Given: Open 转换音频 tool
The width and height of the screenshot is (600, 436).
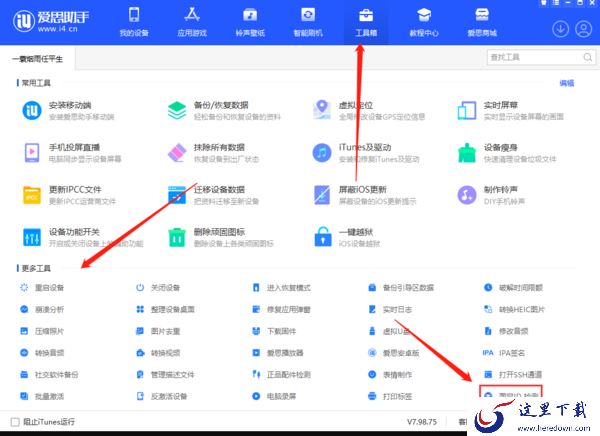Looking at the screenshot, I should [x=42, y=353].
